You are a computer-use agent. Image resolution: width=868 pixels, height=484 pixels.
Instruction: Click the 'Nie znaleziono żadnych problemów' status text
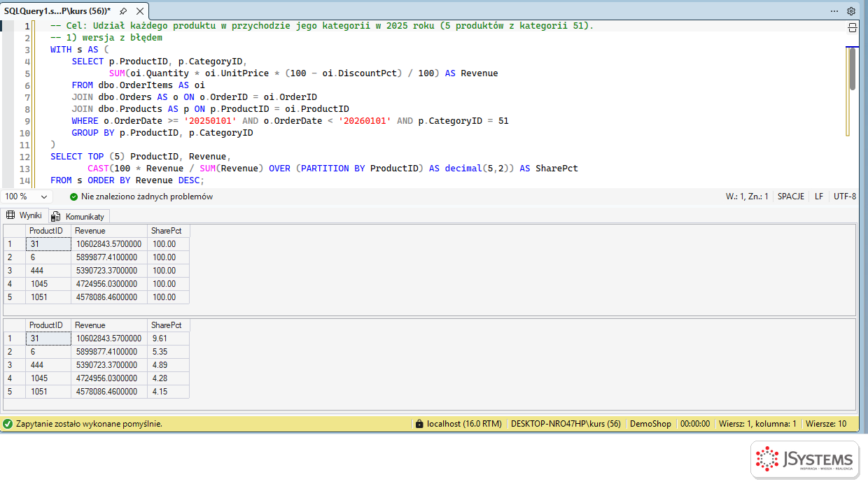pyautogui.click(x=147, y=197)
